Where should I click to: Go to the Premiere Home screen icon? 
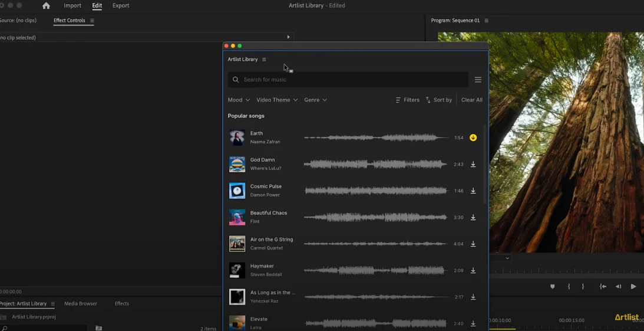(46, 6)
